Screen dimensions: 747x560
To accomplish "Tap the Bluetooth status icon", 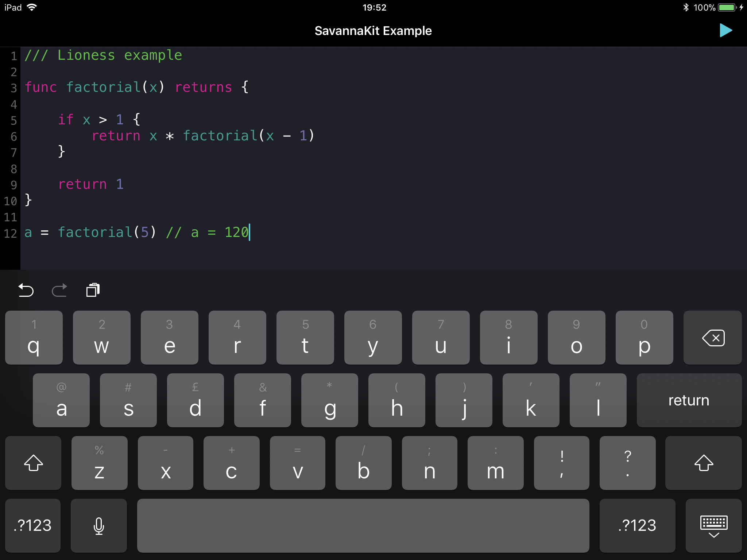I will point(686,7).
